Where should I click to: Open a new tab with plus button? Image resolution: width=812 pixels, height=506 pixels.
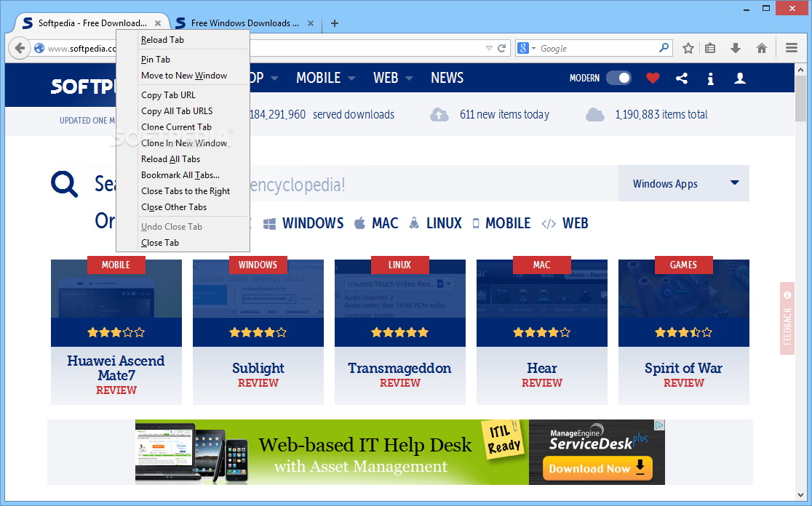click(335, 23)
